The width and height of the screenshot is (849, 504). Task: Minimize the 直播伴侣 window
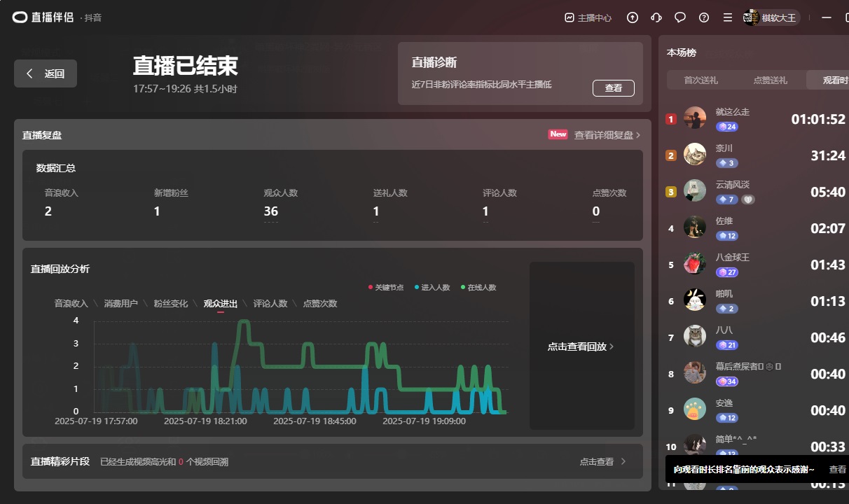[827, 17]
